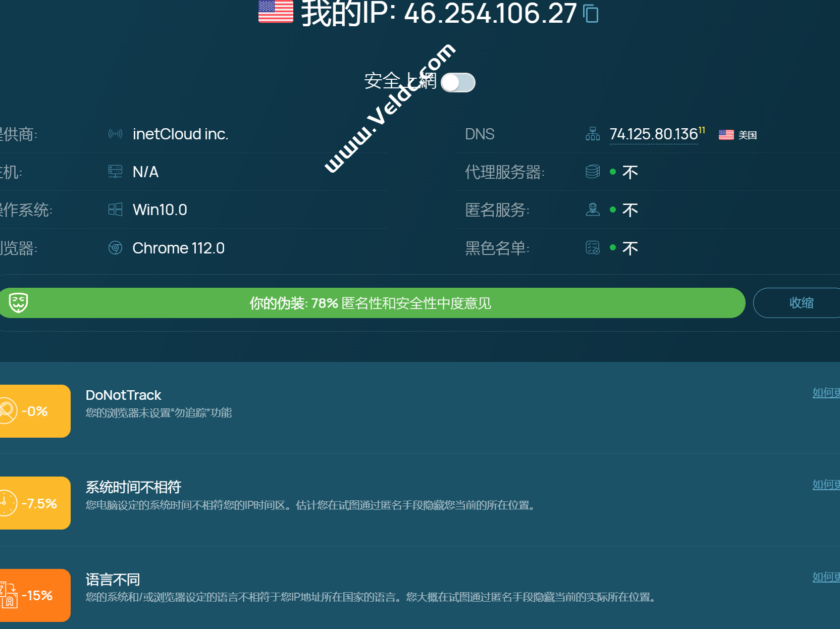Click the green 你的伪装 78% bar
The height and width of the screenshot is (629, 840).
point(372,303)
